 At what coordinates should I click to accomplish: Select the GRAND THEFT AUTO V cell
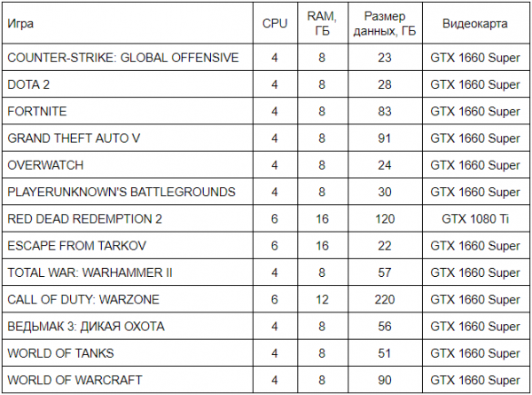[74, 138]
